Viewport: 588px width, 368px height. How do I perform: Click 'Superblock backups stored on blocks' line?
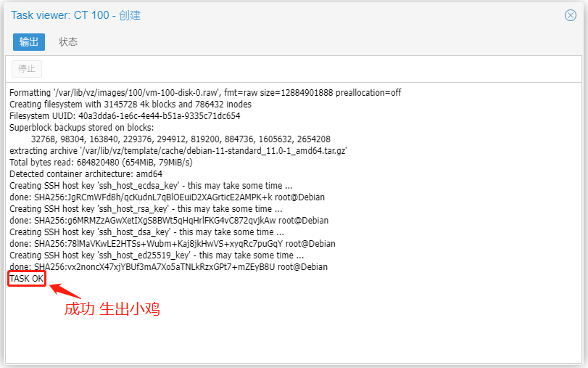coord(81,128)
